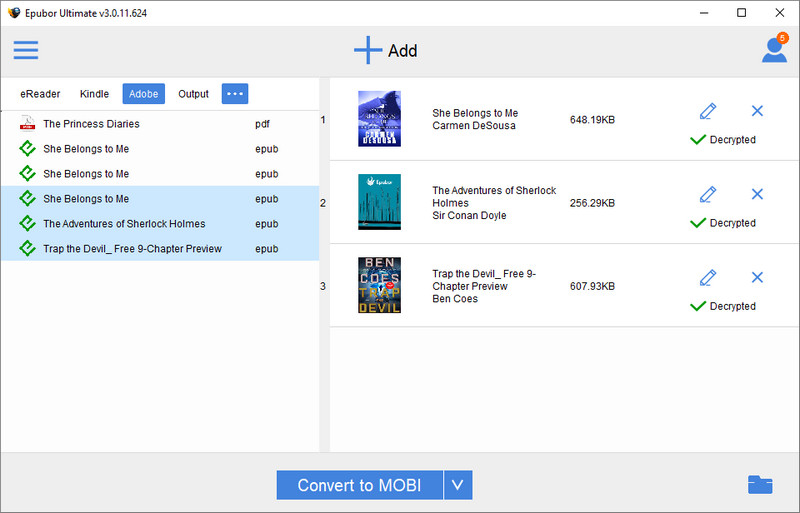The width and height of the screenshot is (800, 513).
Task: Select the Adobe tab
Action: coord(143,94)
